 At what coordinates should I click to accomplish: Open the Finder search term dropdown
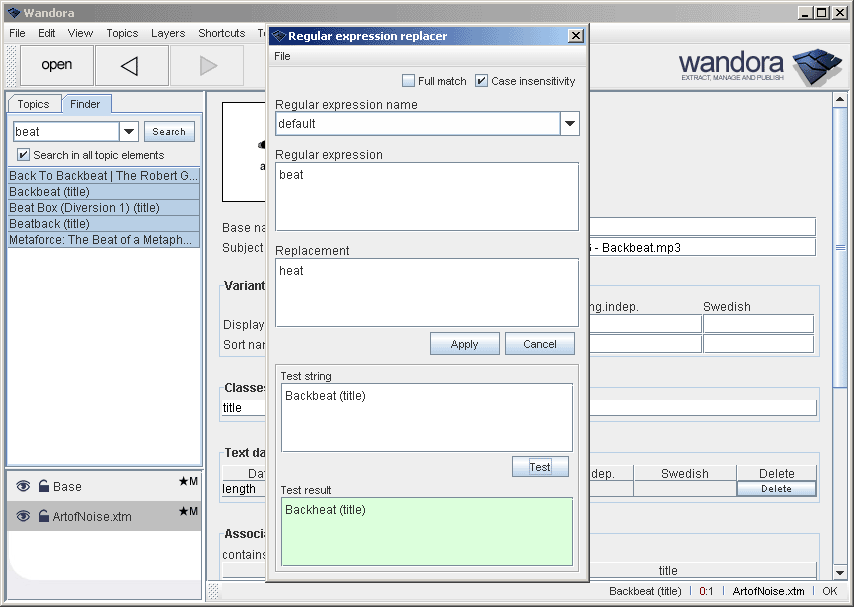click(129, 132)
